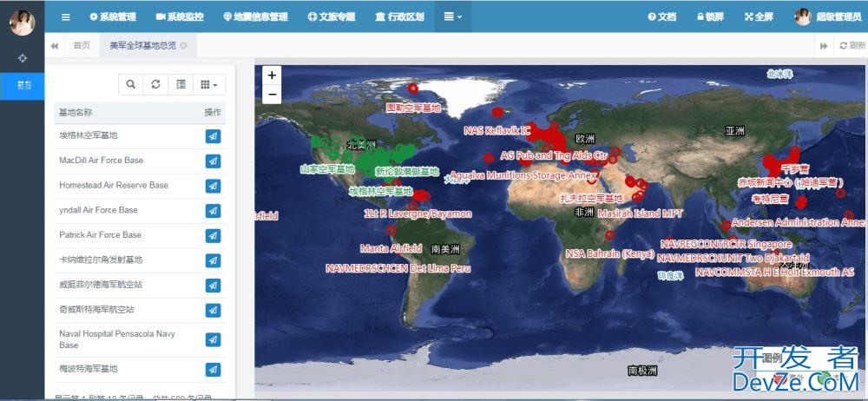Image resolution: width=868 pixels, height=401 pixels.
Task: Click the NAVMEDRSCHCEN Det Lima Peru label
Action: pos(398,268)
